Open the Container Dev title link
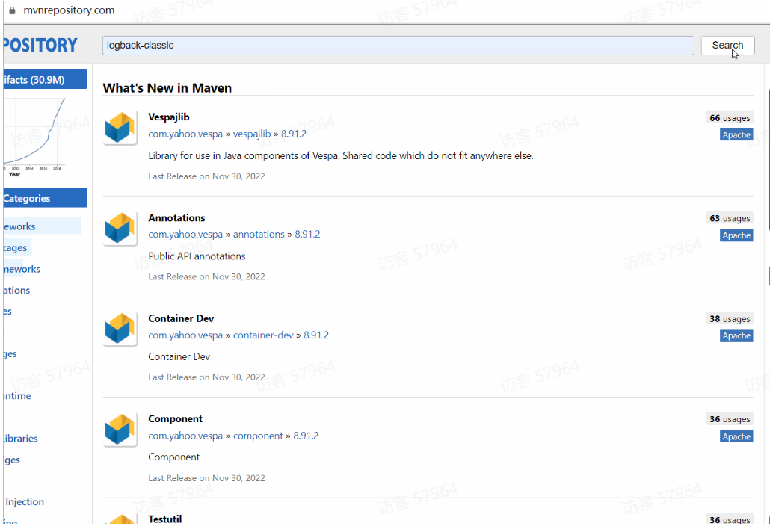 coord(181,318)
